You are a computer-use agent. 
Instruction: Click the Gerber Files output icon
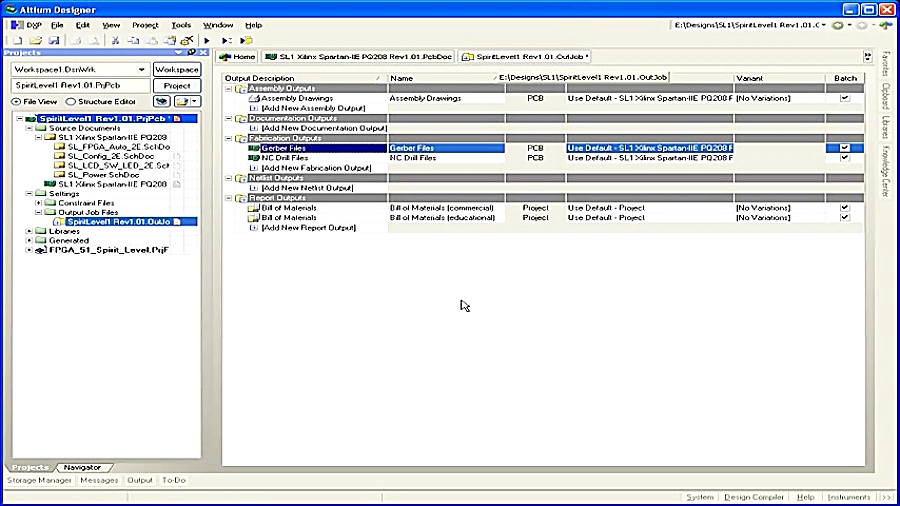coord(254,148)
